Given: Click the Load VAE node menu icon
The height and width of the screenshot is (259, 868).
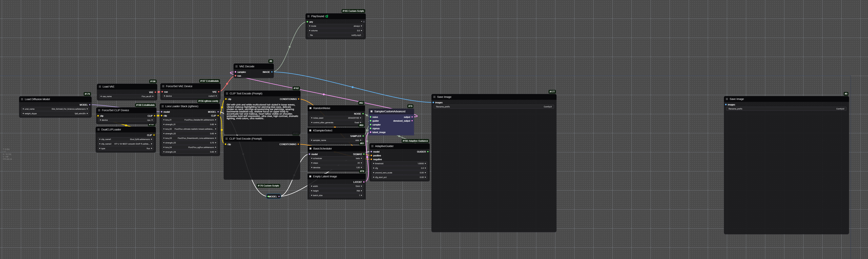Looking at the screenshot, I should (100, 87).
